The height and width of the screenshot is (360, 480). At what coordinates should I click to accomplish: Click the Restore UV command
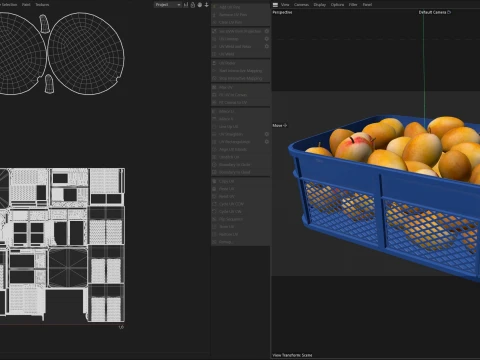click(x=241, y=234)
